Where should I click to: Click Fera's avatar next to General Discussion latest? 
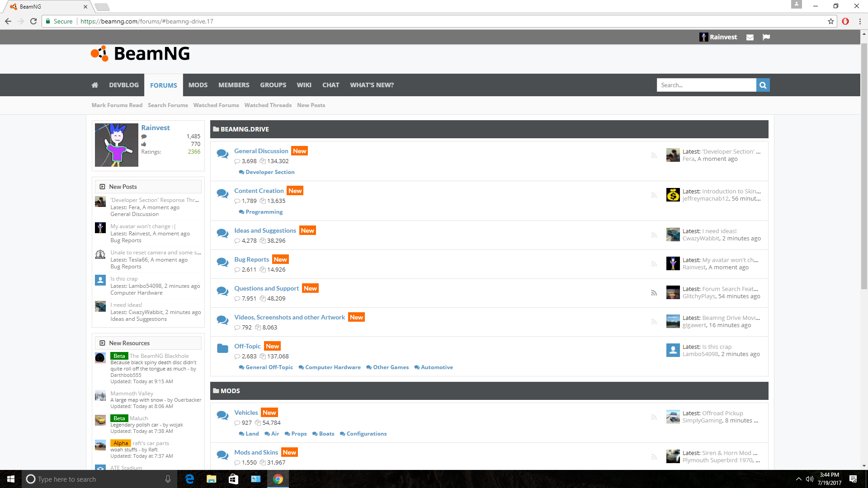pyautogui.click(x=673, y=155)
